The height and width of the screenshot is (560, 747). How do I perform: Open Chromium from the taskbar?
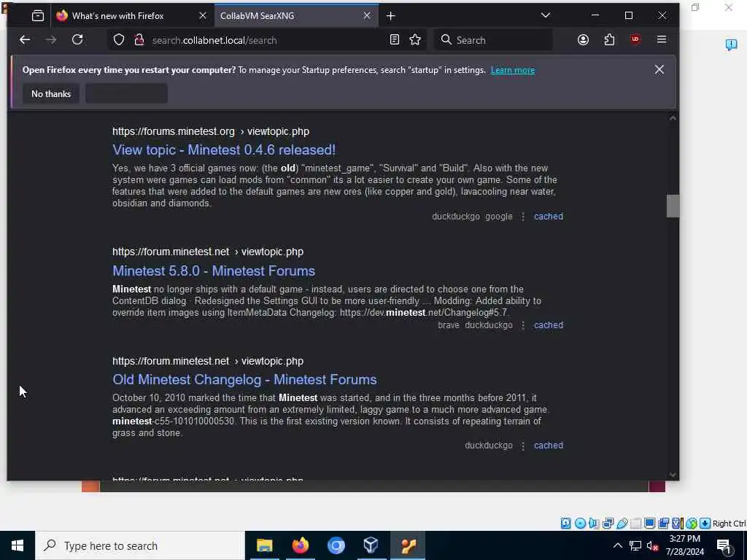[x=336, y=545]
